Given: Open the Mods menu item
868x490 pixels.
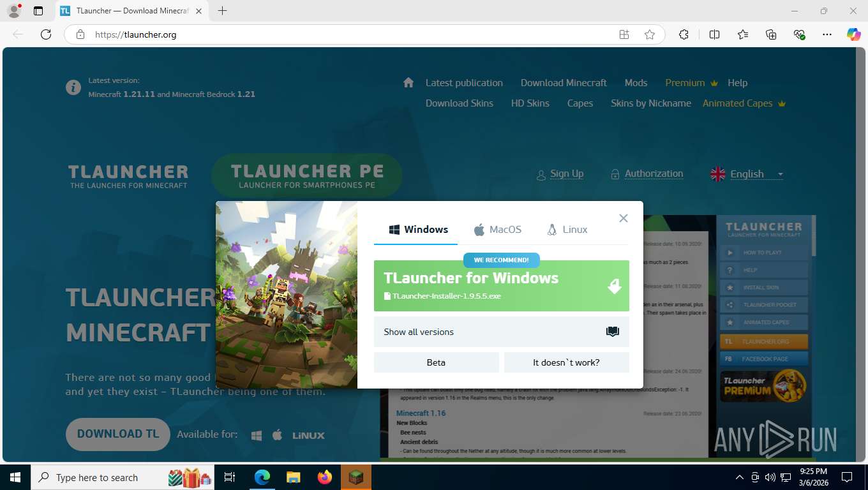Looking at the screenshot, I should point(636,83).
